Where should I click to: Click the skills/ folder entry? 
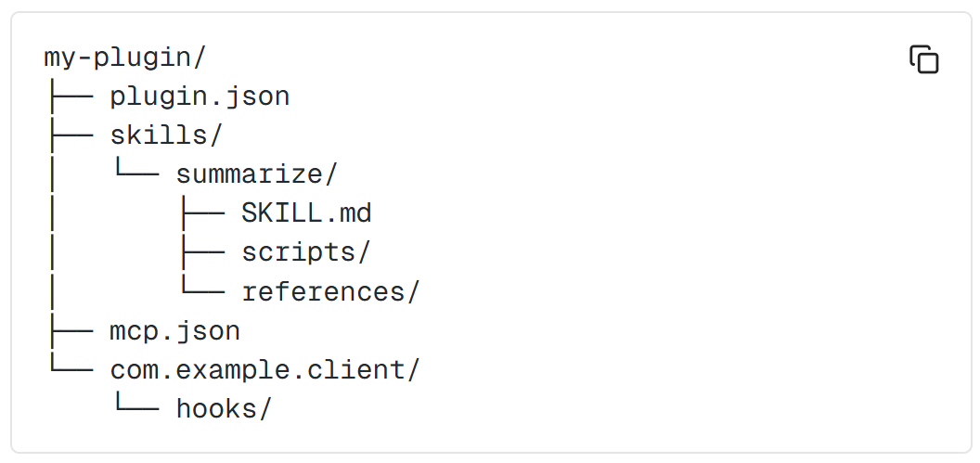click(x=166, y=135)
